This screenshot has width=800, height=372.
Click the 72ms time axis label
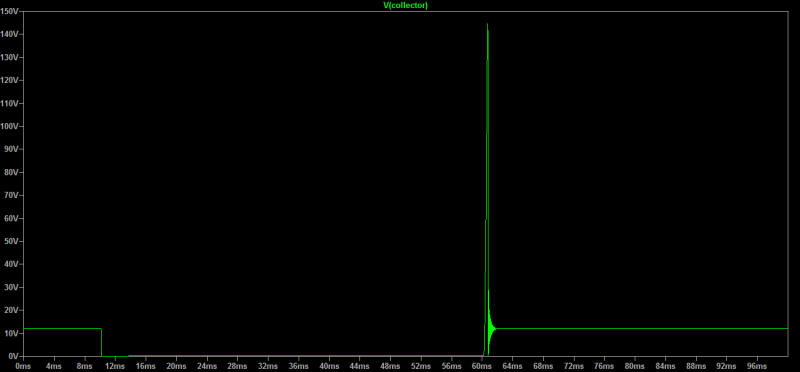point(574,366)
